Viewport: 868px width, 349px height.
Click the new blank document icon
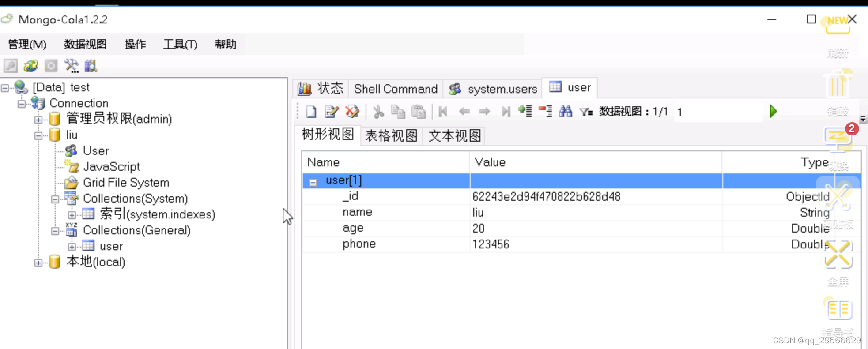311,112
